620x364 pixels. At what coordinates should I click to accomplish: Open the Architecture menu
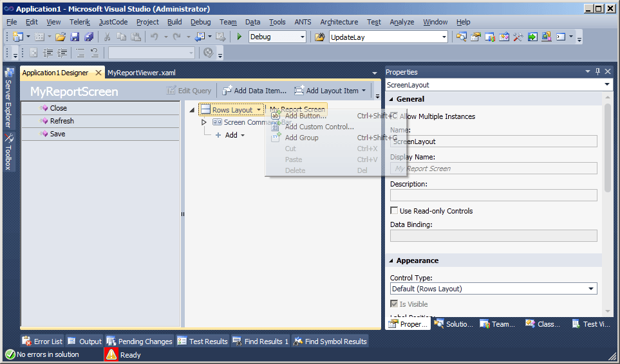click(339, 22)
